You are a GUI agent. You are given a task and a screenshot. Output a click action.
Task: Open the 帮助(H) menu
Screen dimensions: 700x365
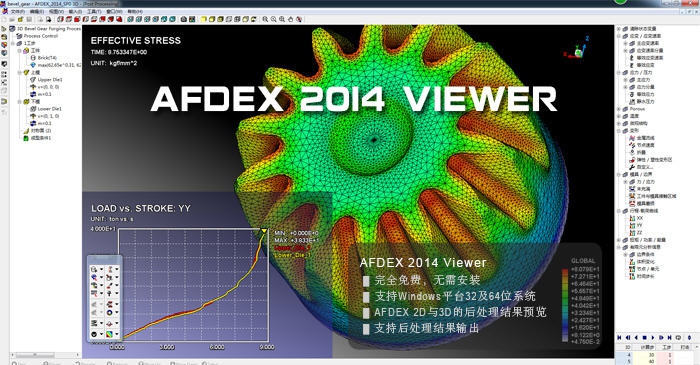point(135,11)
